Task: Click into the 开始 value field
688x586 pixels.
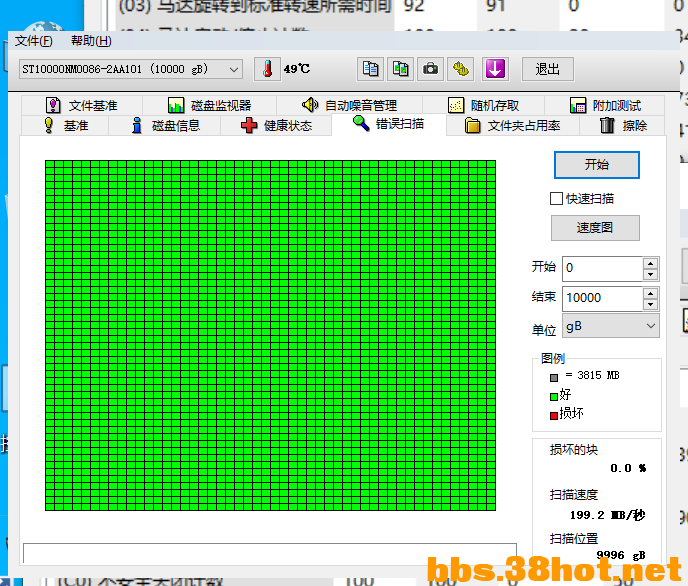Action: (x=603, y=268)
